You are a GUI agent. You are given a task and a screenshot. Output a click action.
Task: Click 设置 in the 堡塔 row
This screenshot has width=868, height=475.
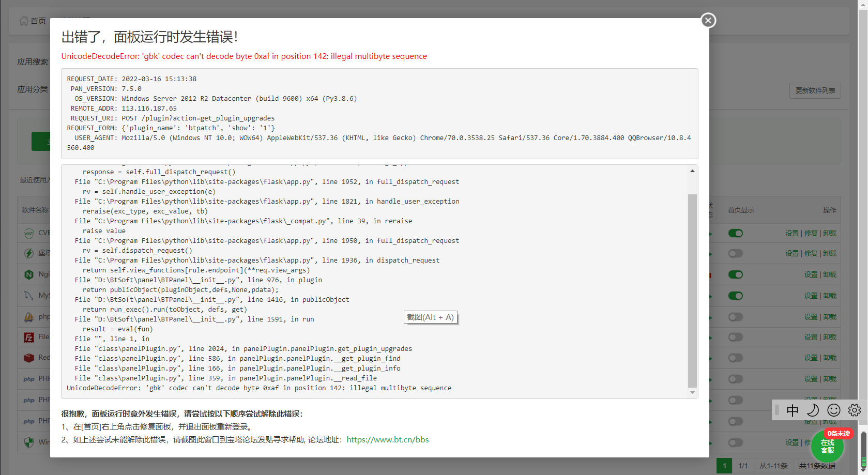pos(792,253)
